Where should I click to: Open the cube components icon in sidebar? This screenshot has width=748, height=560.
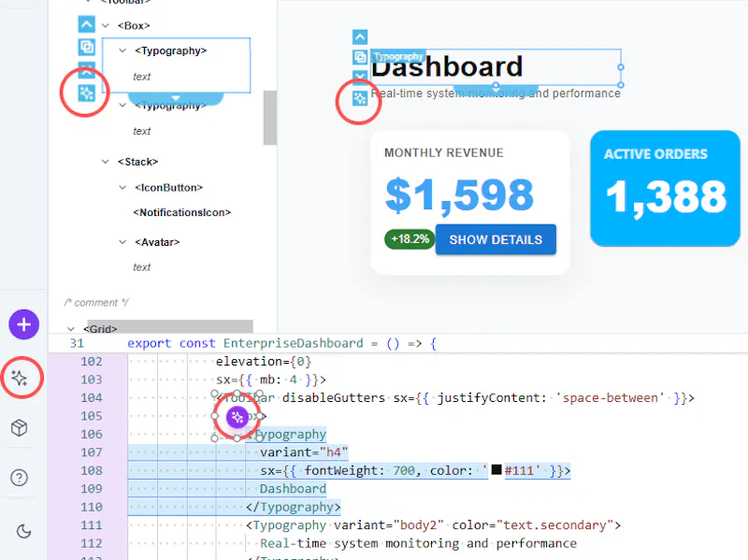(x=20, y=428)
